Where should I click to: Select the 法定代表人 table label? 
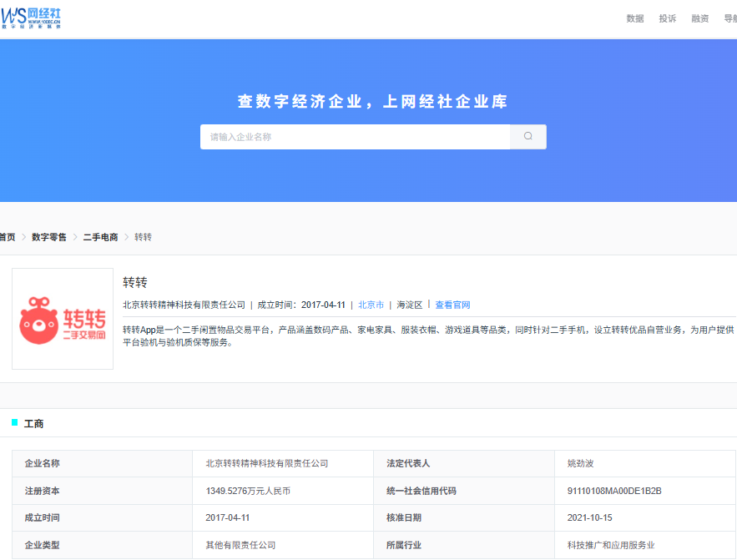coord(408,463)
